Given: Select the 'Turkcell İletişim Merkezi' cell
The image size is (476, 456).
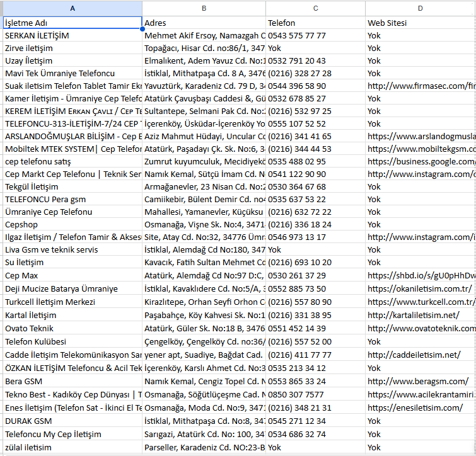Looking at the screenshot, I should 73,302.
